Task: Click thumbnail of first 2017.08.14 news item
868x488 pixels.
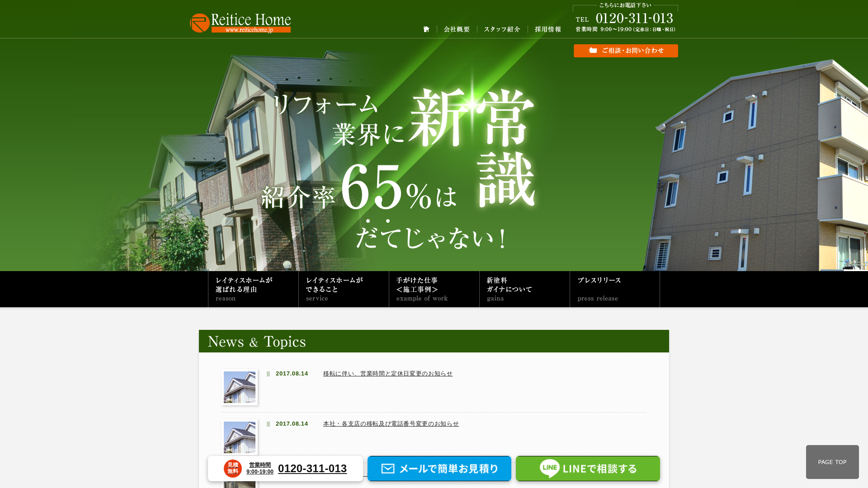Action: pyautogui.click(x=240, y=387)
